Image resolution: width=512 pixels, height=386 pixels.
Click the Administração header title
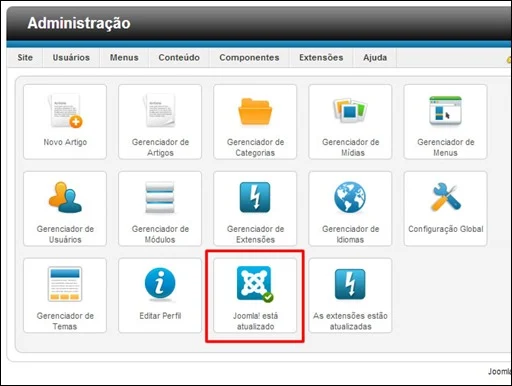[x=79, y=23]
